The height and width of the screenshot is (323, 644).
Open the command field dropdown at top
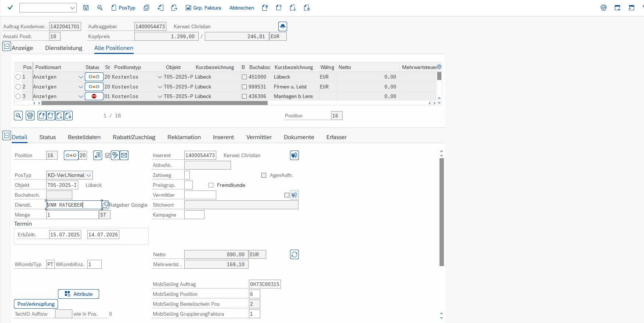(x=72, y=8)
